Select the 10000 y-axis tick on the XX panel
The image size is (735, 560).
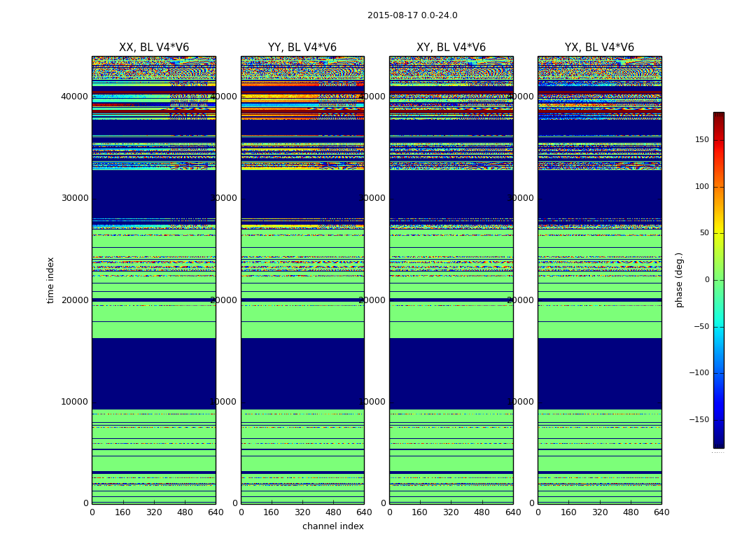75,402
